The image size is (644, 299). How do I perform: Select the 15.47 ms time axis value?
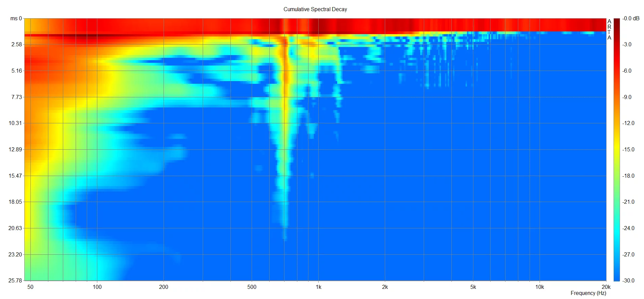pyautogui.click(x=15, y=176)
